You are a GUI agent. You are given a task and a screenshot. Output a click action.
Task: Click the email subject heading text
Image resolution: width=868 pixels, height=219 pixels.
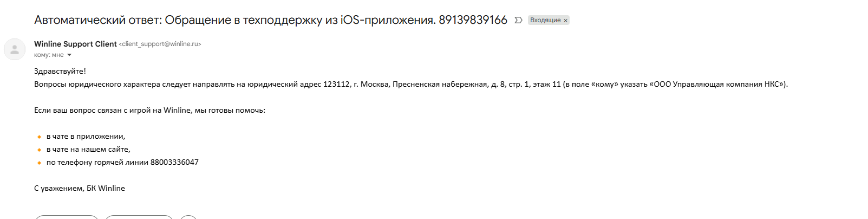click(x=233, y=20)
